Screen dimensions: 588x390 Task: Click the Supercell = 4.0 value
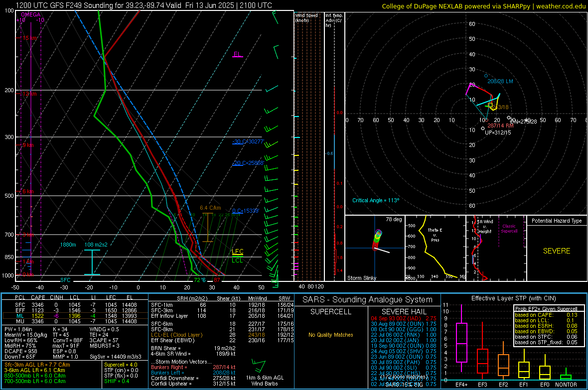[x=121, y=365]
